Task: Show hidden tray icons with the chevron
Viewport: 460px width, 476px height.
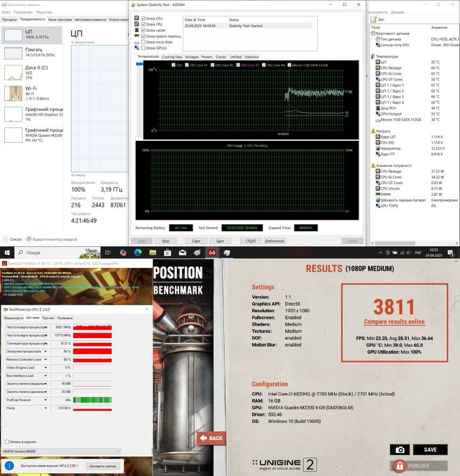Action: click(x=380, y=252)
